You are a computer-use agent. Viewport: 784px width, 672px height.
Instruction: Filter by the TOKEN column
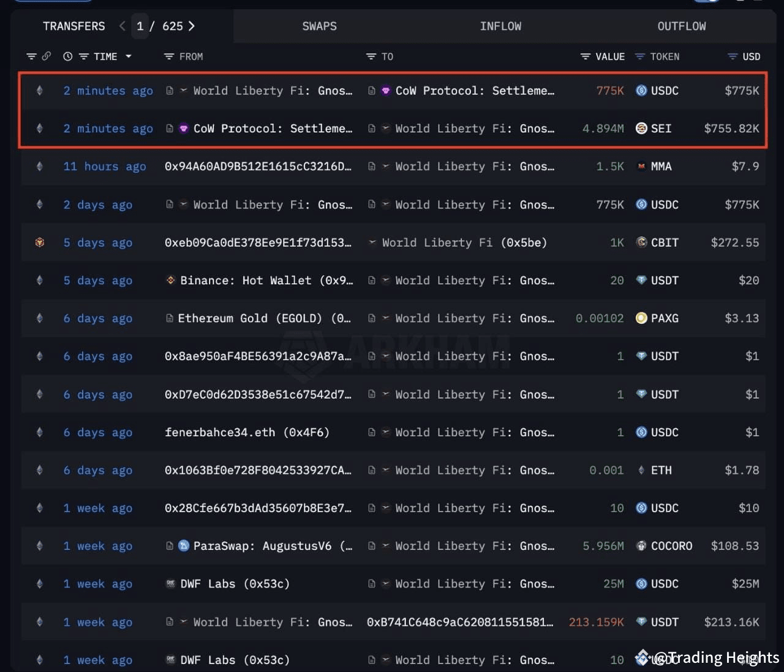click(640, 56)
